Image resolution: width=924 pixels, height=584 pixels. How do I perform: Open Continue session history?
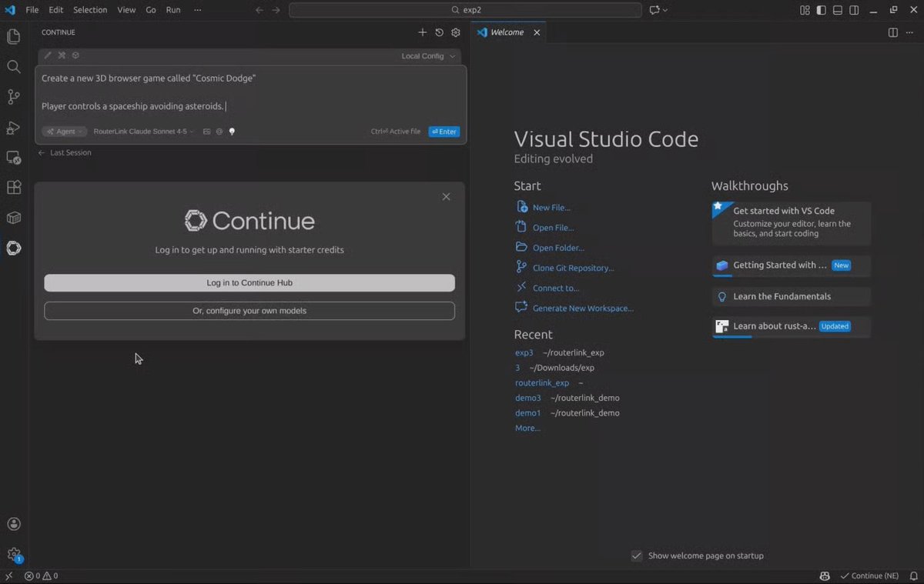pos(439,32)
